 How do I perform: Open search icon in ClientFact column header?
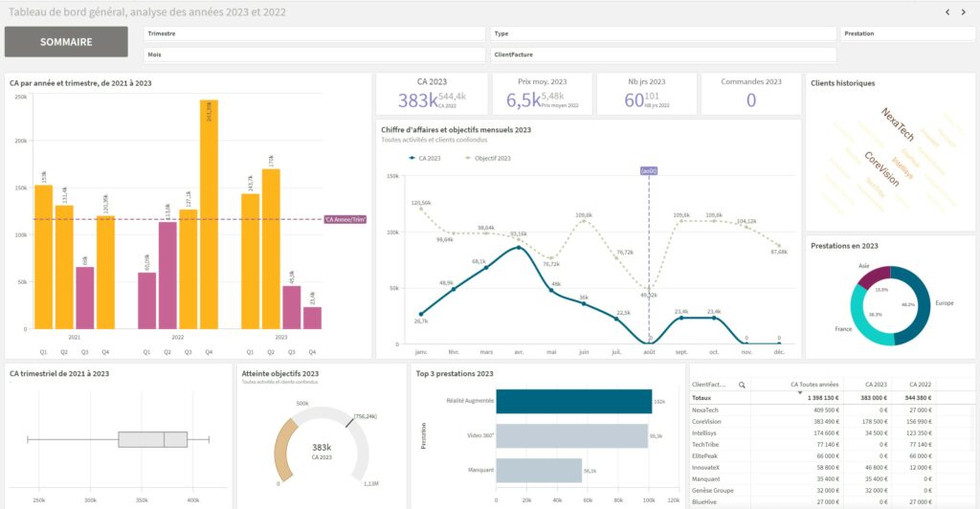pos(742,385)
